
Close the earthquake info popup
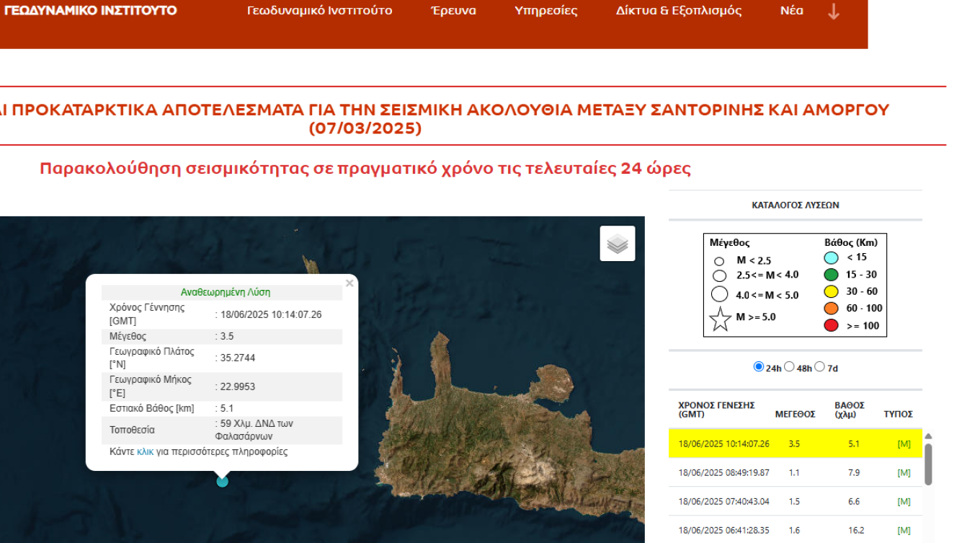click(349, 283)
